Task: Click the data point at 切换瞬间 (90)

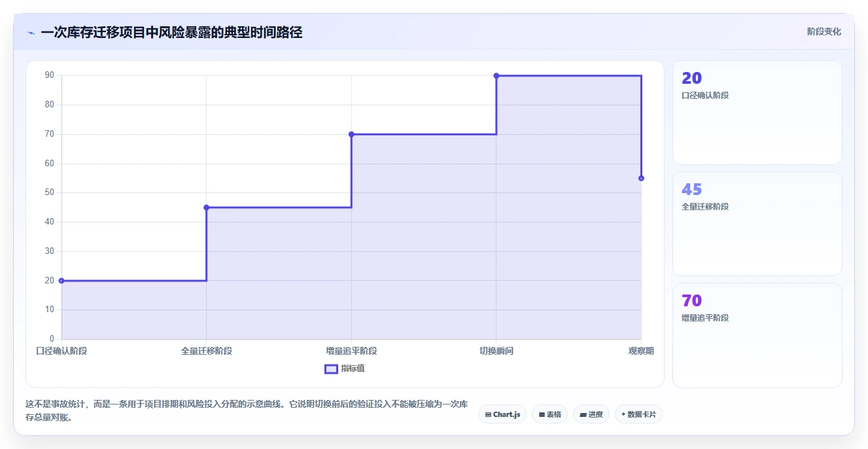Action: coord(496,76)
